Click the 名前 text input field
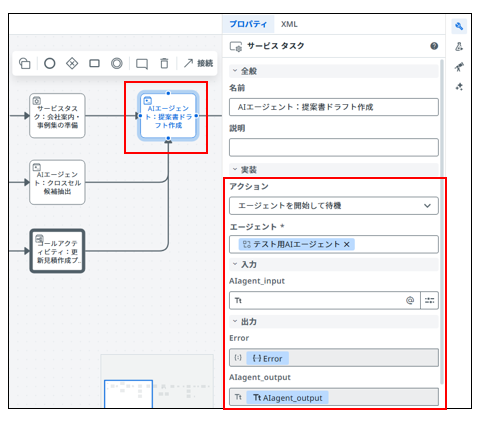Image resolution: width=482 pixels, height=422 pixels. pyautogui.click(x=334, y=107)
